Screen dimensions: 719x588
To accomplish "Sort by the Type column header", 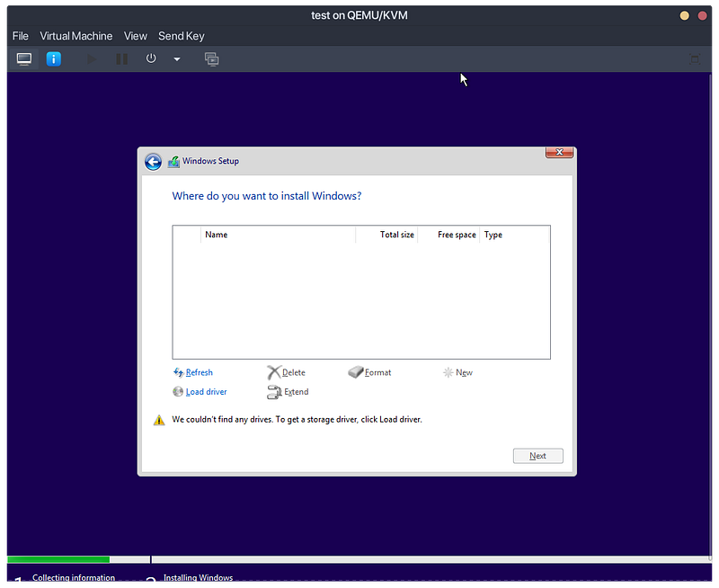I will [514, 235].
